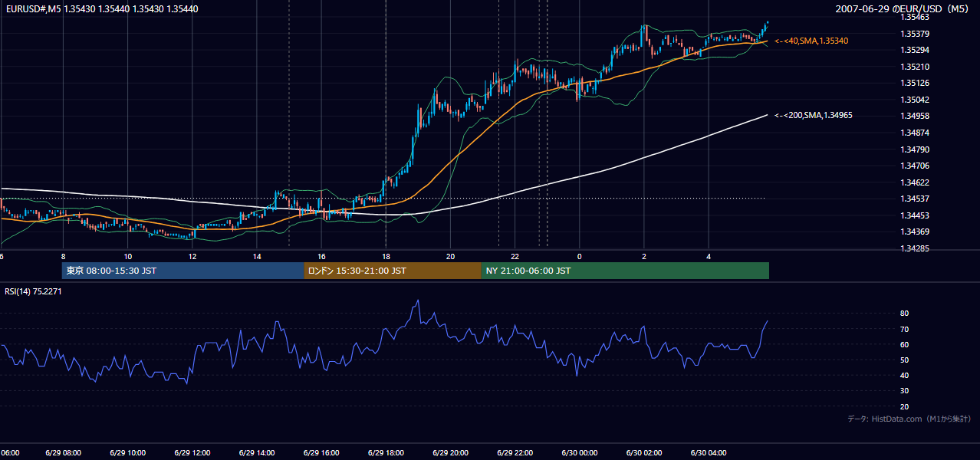
Task: Click the 6/29 18:00 time axis label
Action: click(x=385, y=453)
